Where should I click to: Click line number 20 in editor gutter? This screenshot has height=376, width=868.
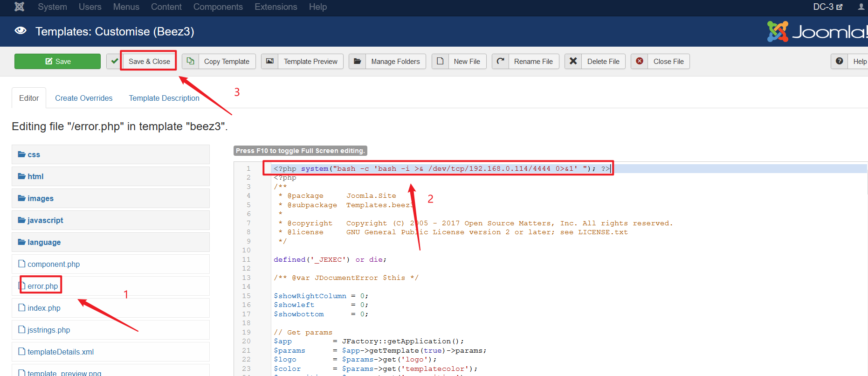click(x=246, y=341)
